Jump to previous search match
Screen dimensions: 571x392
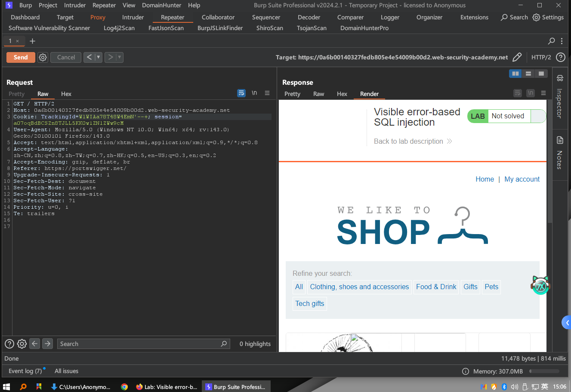coord(35,343)
